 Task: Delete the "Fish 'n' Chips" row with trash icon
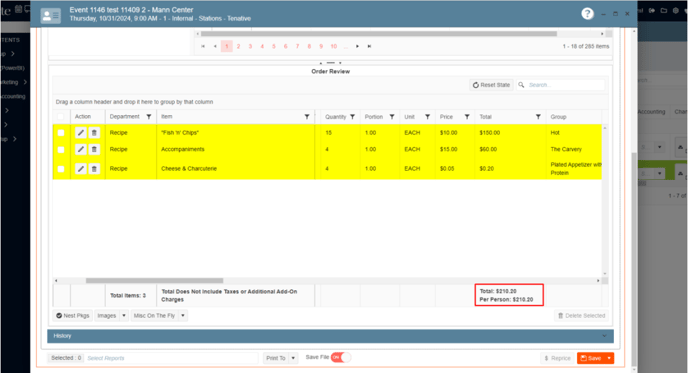94,133
